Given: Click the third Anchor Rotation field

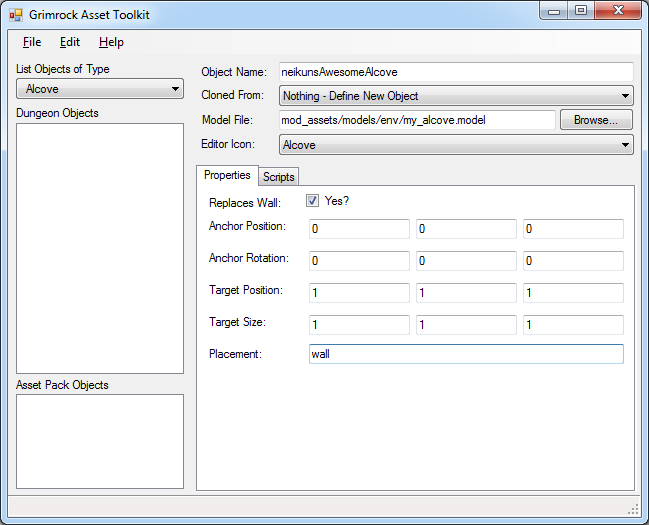Looking at the screenshot, I should tap(573, 261).
